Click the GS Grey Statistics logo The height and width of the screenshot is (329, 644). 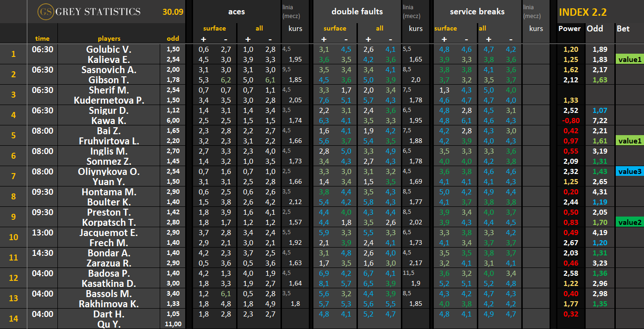click(x=89, y=12)
